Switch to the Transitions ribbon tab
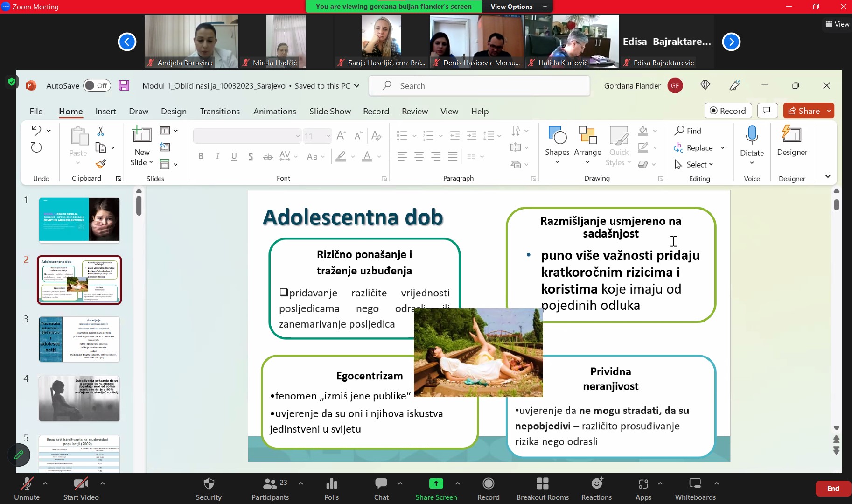 click(220, 111)
